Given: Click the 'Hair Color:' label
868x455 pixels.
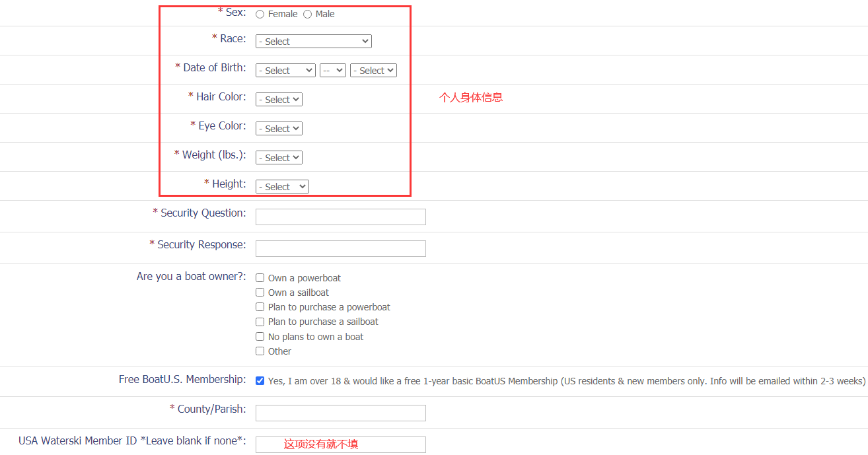Looking at the screenshot, I should click(x=221, y=97).
